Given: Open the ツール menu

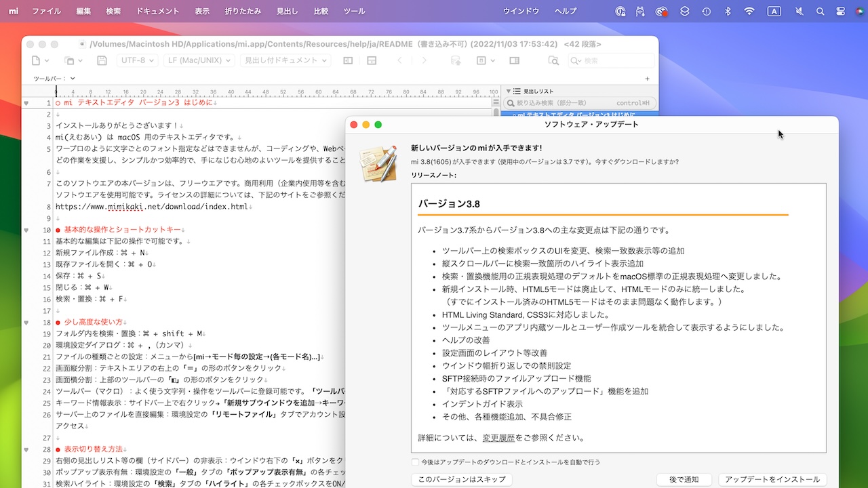Looking at the screenshot, I should point(354,11).
